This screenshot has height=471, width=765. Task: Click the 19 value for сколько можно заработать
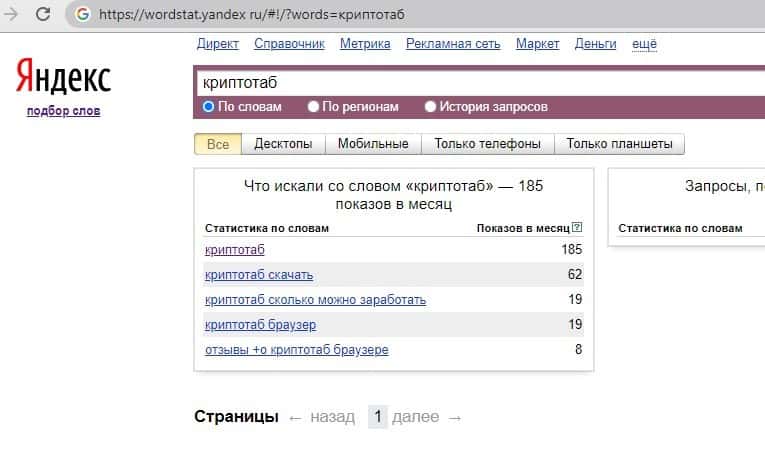coord(575,299)
